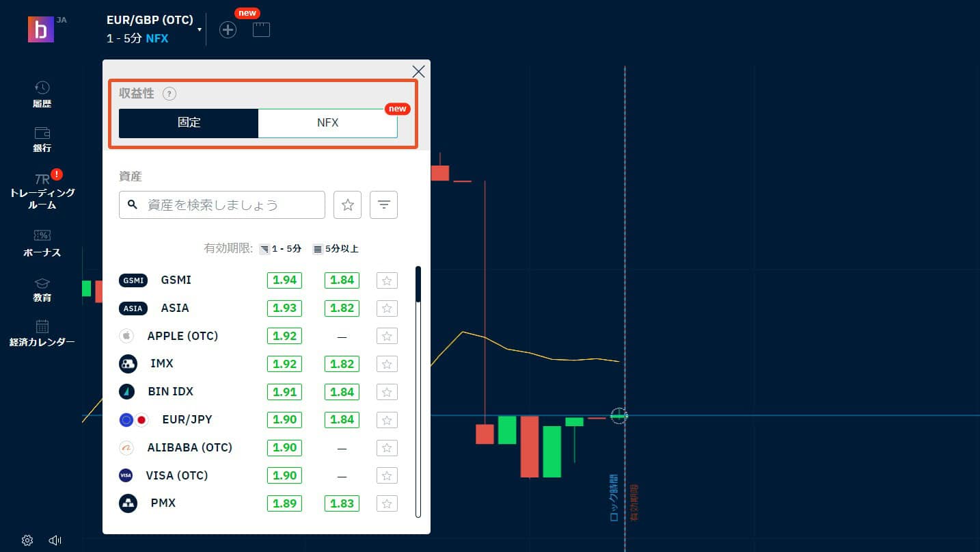Choose the APPLE (OTC) asset name
Screen dimensions: 980x552
tap(182, 337)
